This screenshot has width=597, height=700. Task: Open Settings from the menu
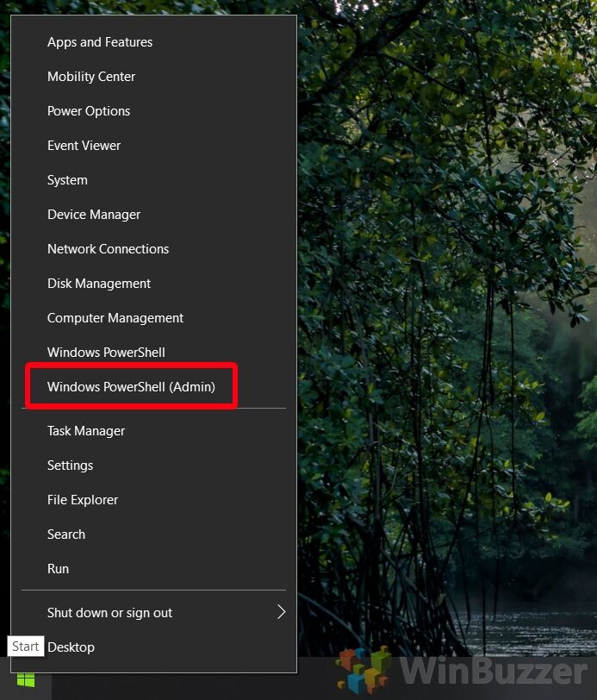(x=154, y=466)
